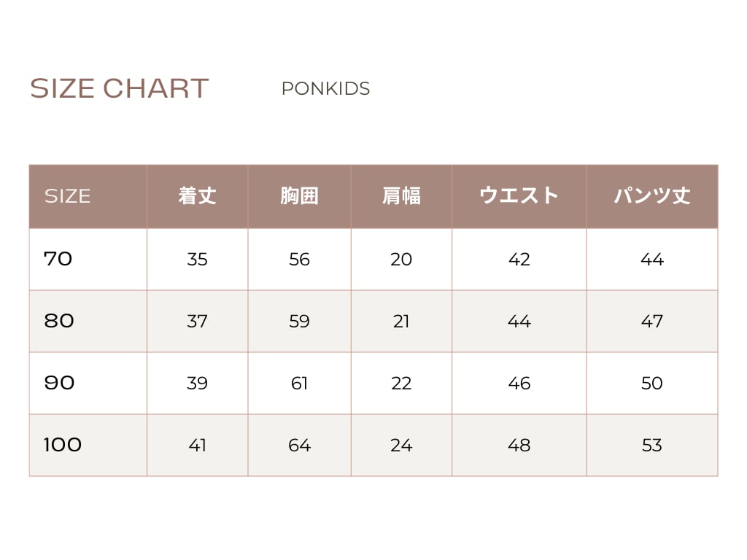
Task: Click the ウエスト column header
Action: (x=519, y=196)
